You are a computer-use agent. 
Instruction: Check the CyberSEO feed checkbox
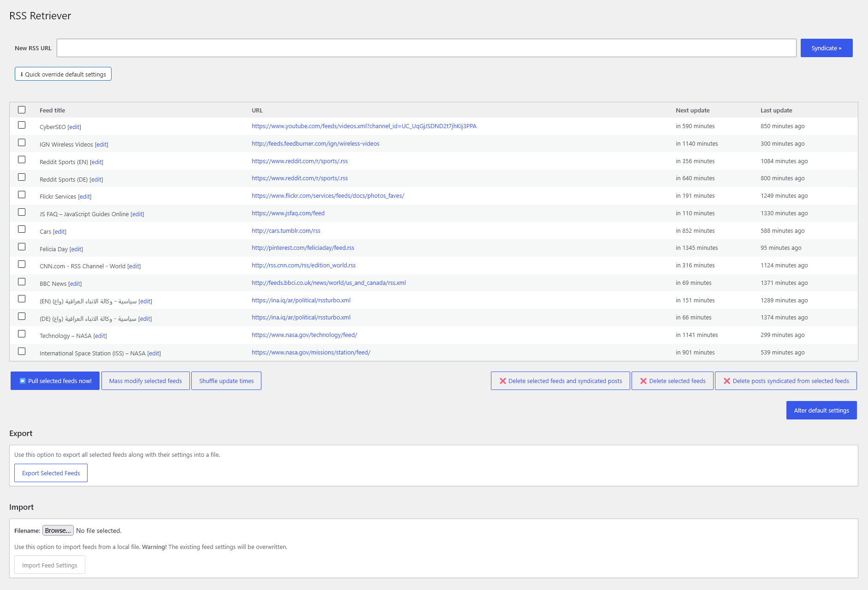[x=22, y=125]
